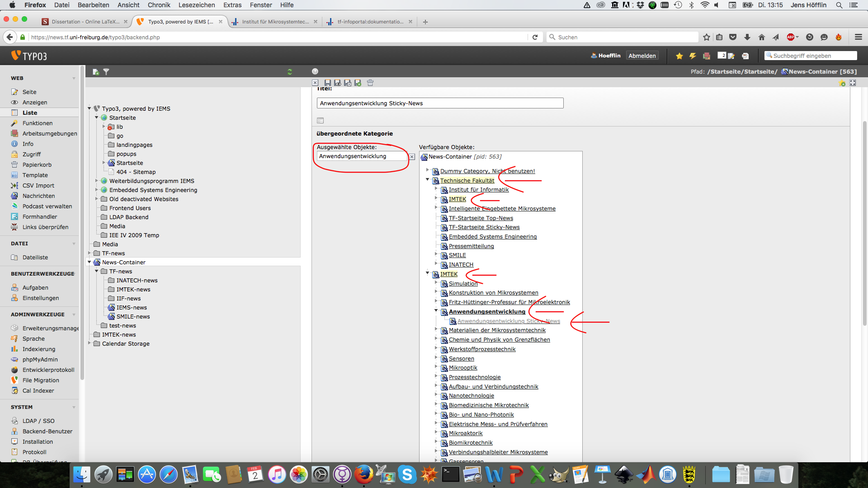Save the document with the first disk icon
868x488 pixels.
[x=328, y=83]
